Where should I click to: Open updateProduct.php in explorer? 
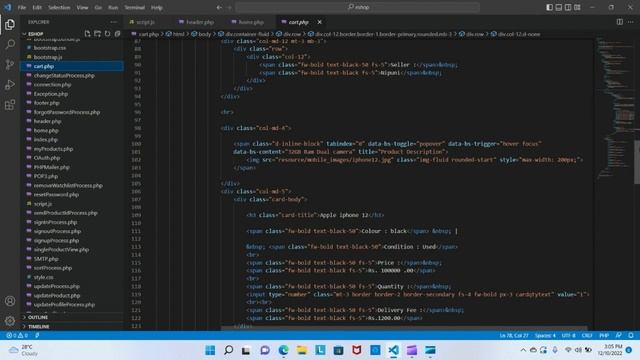click(72, 295)
